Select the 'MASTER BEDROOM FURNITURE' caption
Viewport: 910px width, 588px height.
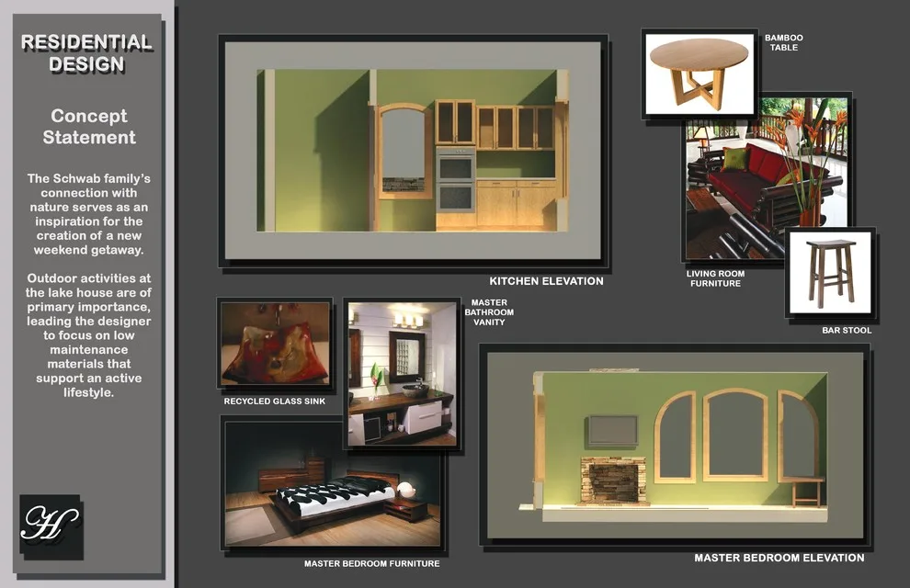pyautogui.click(x=372, y=563)
